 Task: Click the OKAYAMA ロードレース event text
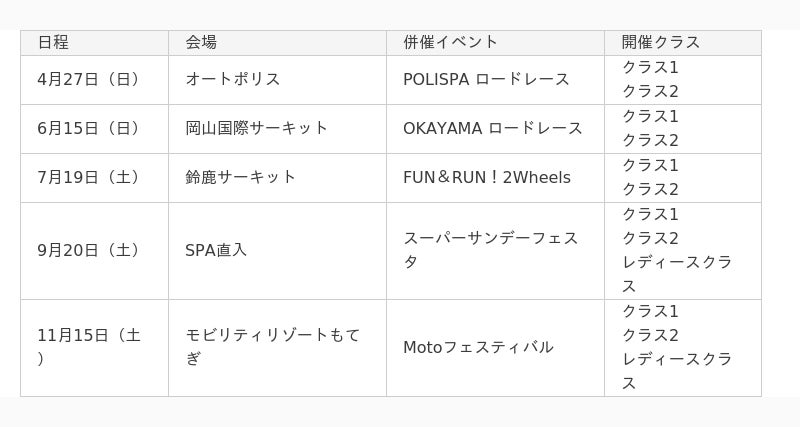point(493,128)
